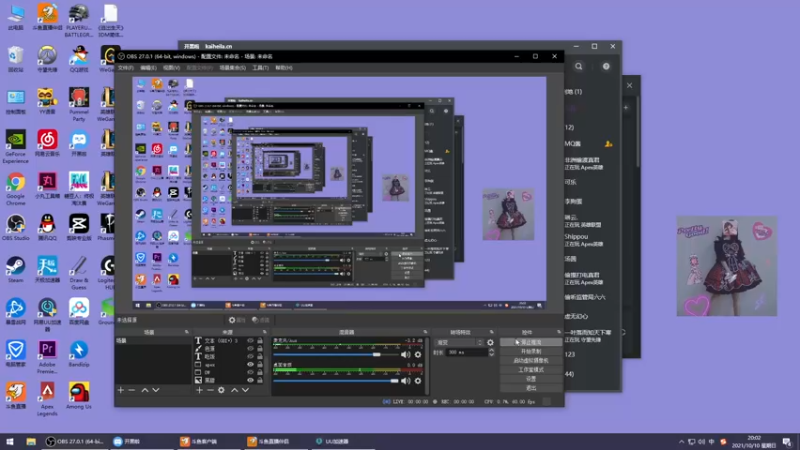Open the Help menu in OBS
Viewport: 800px width, 450px height.
(x=284, y=68)
